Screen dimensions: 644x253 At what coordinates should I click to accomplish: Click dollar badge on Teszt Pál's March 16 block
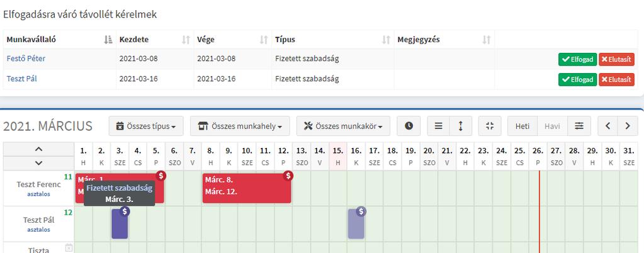point(361,211)
